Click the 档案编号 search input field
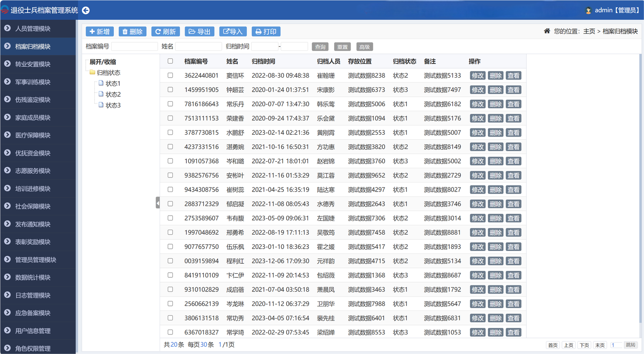The width and height of the screenshot is (644, 354). click(x=134, y=46)
